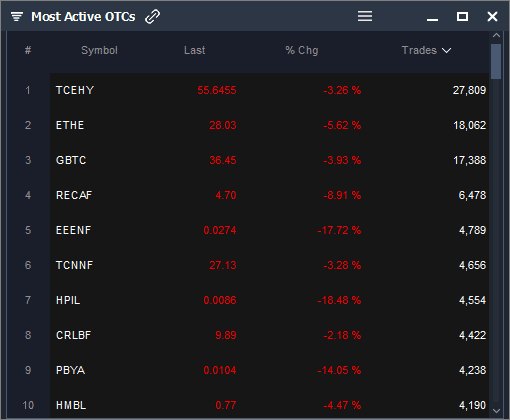This screenshot has width=510, height=420.
Task: Select the TCEHY symbol row
Action: pos(269,90)
